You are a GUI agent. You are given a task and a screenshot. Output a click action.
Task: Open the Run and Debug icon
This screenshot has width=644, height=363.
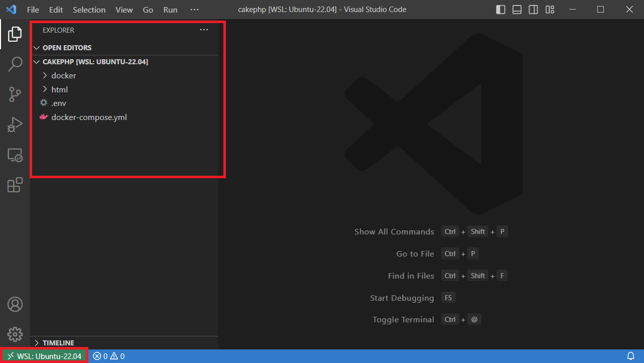15,125
